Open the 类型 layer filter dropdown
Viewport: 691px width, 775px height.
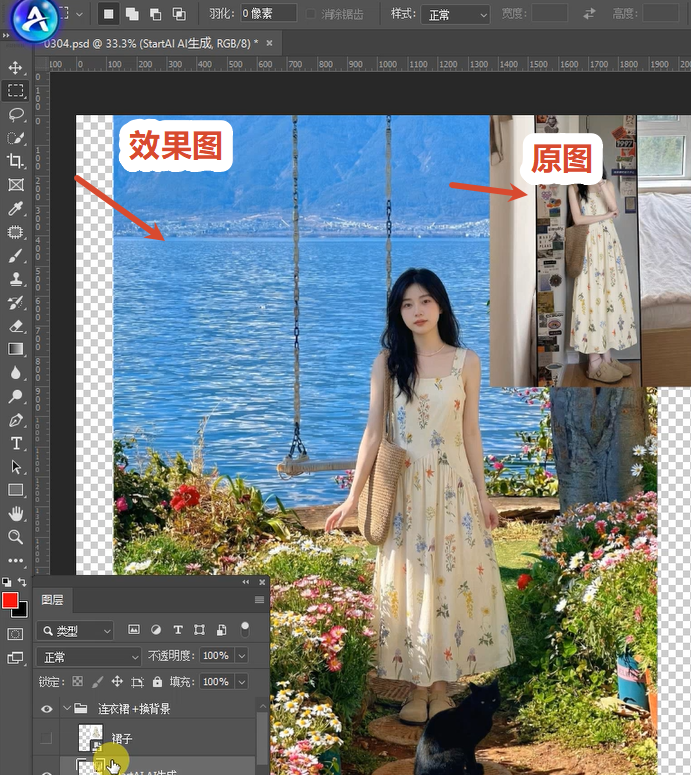(x=75, y=631)
